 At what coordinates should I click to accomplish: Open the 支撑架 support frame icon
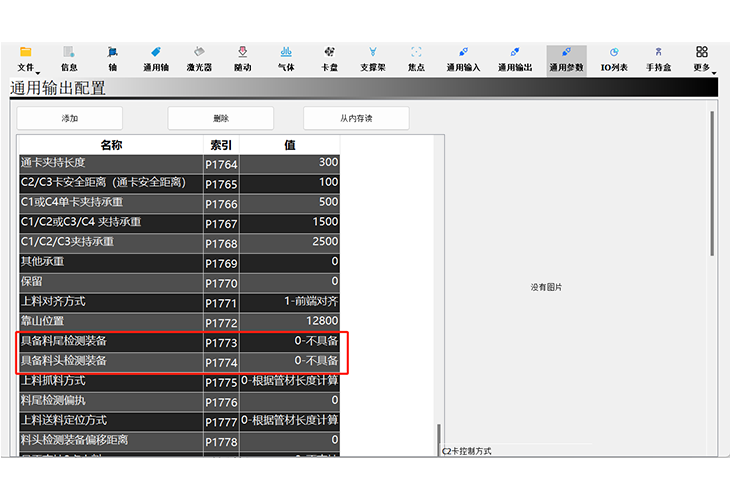point(373,58)
